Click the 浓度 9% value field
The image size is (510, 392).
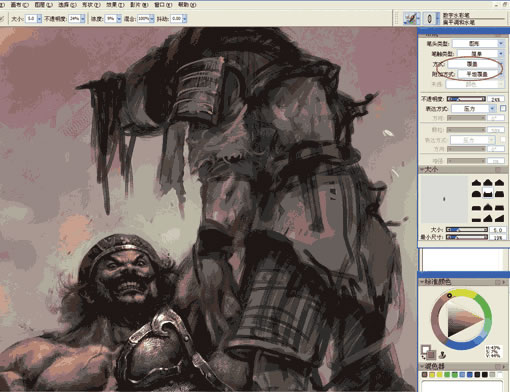(x=111, y=19)
